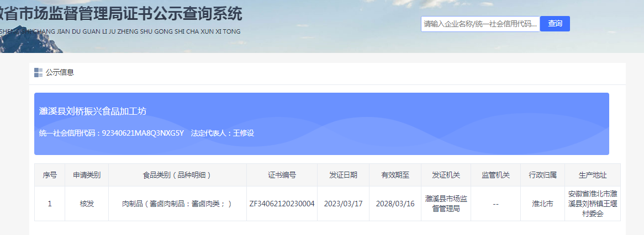Click the 淮北市 administrative region cell
The height and width of the screenshot is (235, 644).
point(542,204)
